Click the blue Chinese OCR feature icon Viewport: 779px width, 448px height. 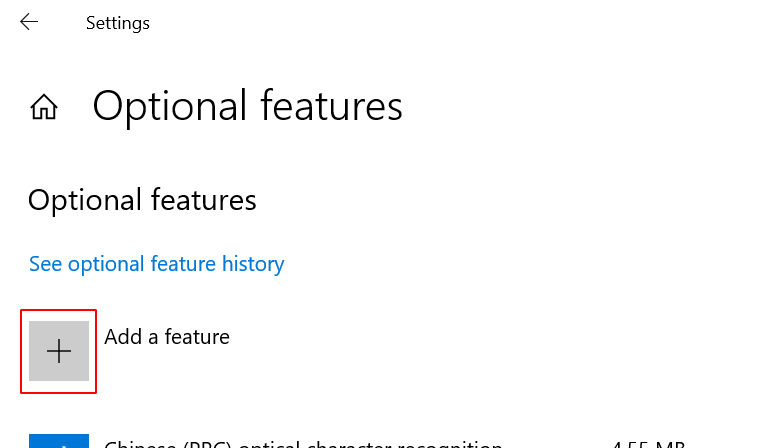coord(59,441)
